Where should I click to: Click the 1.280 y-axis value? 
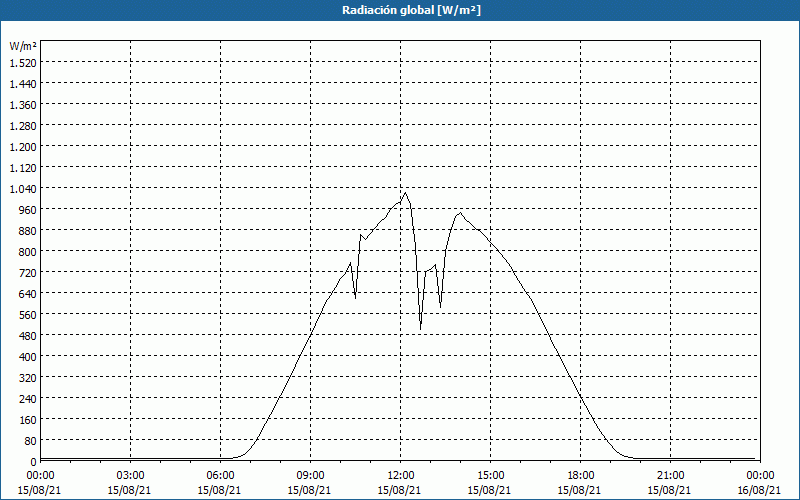tap(23, 126)
